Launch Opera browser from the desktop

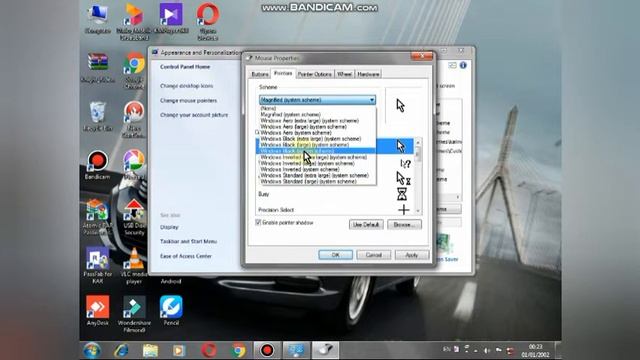click(x=208, y=21)
